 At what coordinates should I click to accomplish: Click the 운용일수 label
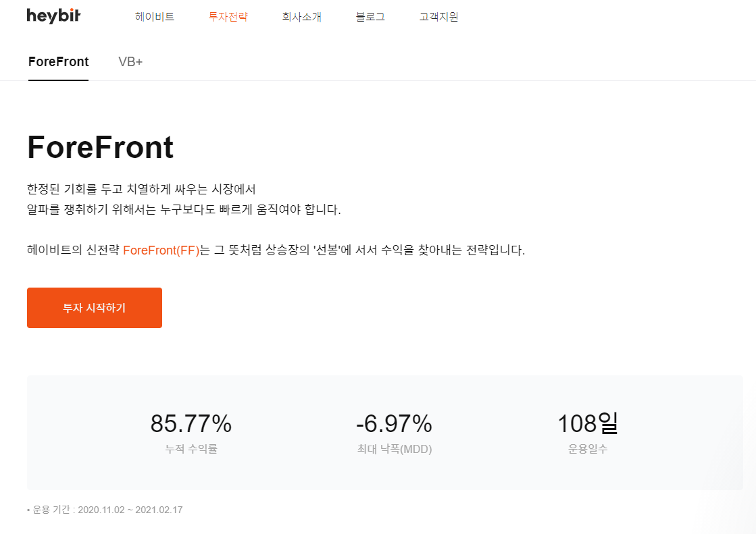(587, 448)
